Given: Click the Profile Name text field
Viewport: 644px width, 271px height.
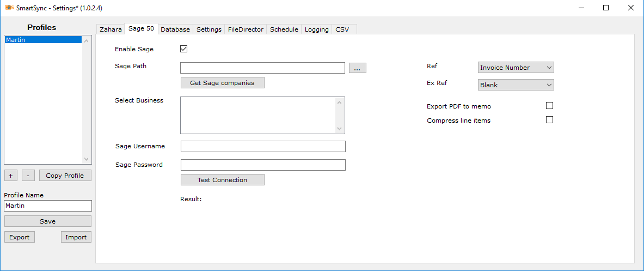Looking at the screenshot, I should [48, 206].
